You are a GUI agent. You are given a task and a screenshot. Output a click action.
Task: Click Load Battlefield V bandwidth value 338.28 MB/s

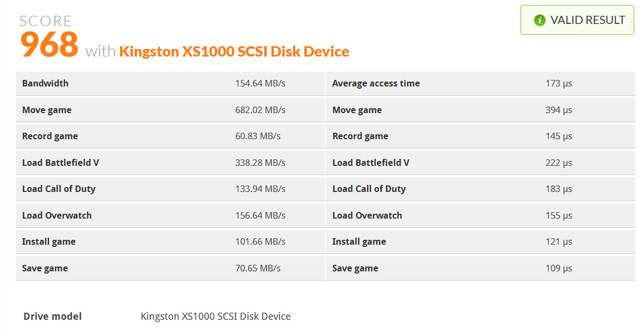tap(260, 163)
